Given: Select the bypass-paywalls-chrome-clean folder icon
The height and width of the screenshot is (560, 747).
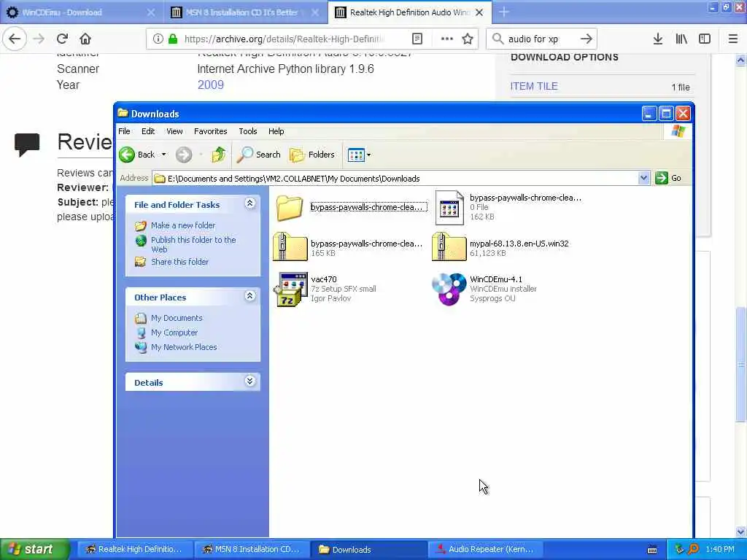Looking at the screenshot, I should coord(290,208).
